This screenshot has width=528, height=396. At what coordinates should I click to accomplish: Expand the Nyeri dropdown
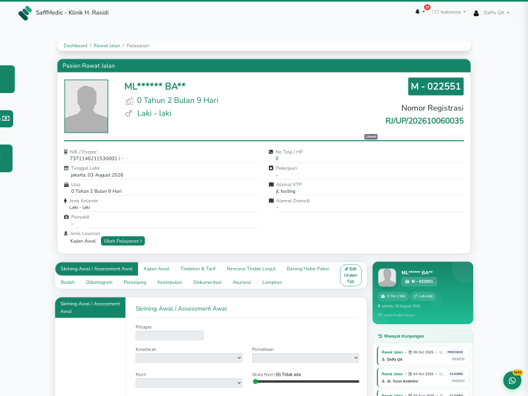tap(189, 383)
